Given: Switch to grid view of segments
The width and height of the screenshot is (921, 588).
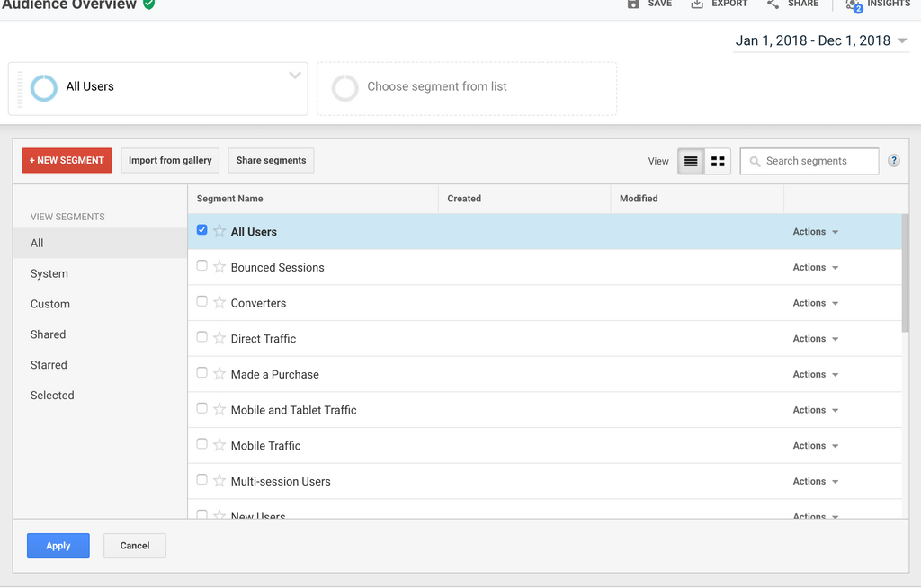Looking at the screenshot, I should coord(718,161).
